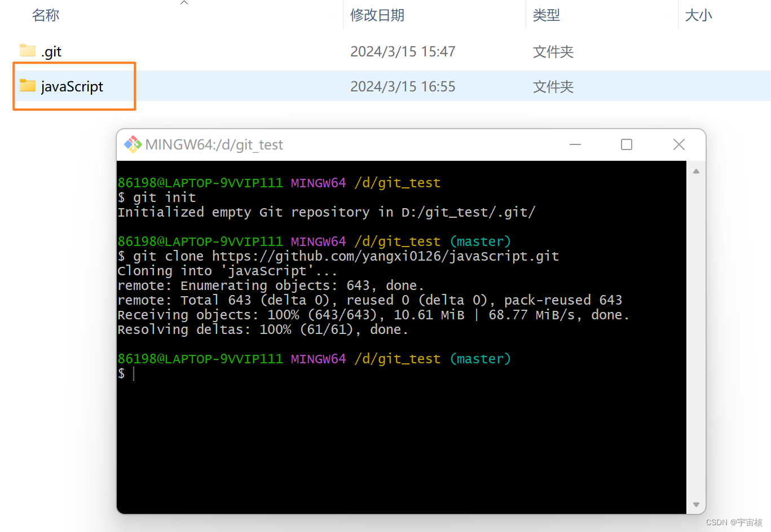
Task: Sort files by the 类型 column header
Action: point(547,15)
